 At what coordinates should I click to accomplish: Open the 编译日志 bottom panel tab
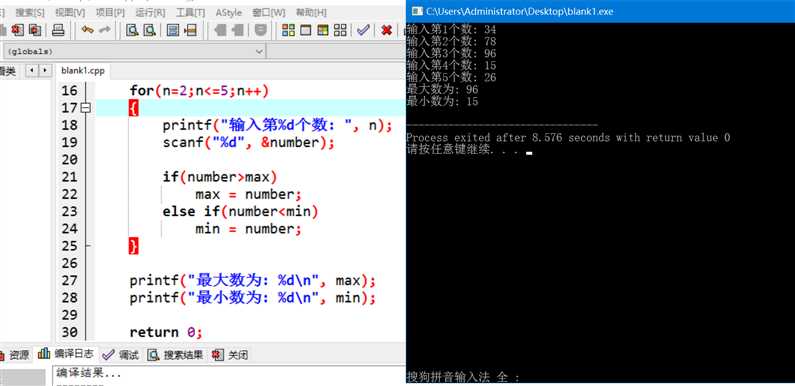pyautogui.click(x=67, y=354)
